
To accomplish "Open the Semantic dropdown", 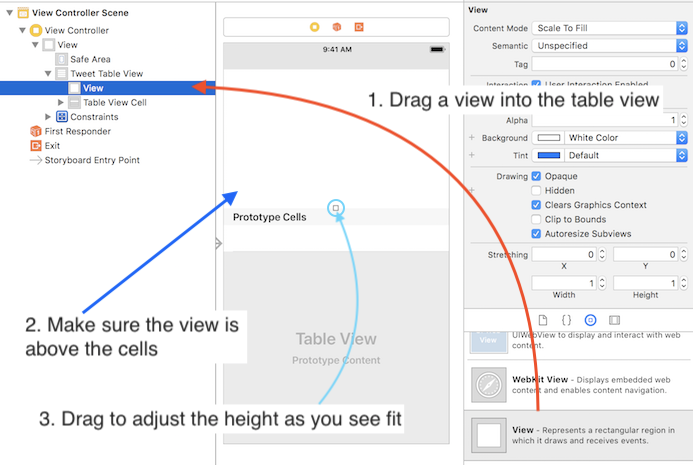I will (609, 46).
